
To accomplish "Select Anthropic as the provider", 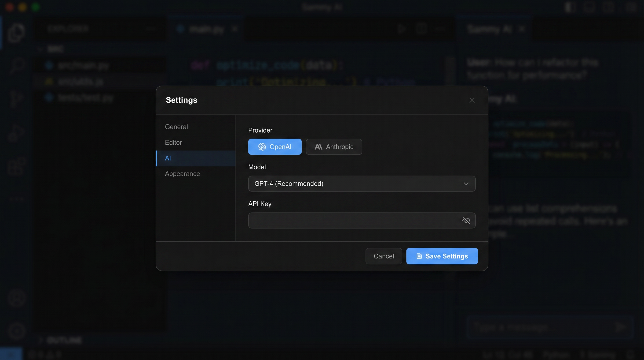I will (334, 147).
